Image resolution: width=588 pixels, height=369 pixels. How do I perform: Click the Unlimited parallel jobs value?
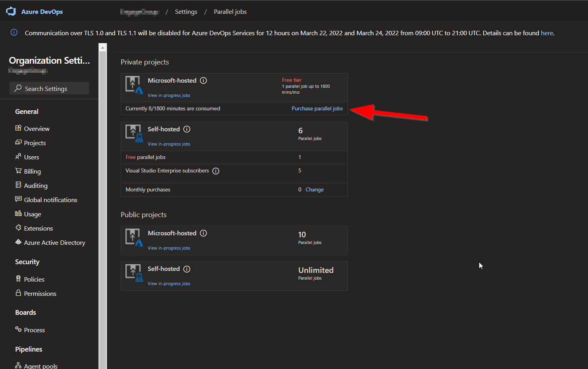point(316,270)
